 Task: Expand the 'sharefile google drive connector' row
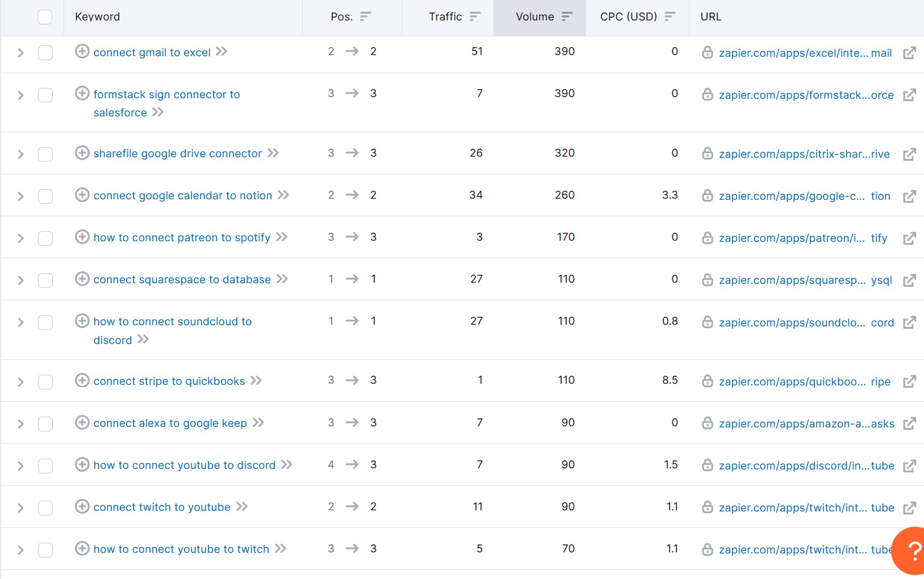point(20,154)
